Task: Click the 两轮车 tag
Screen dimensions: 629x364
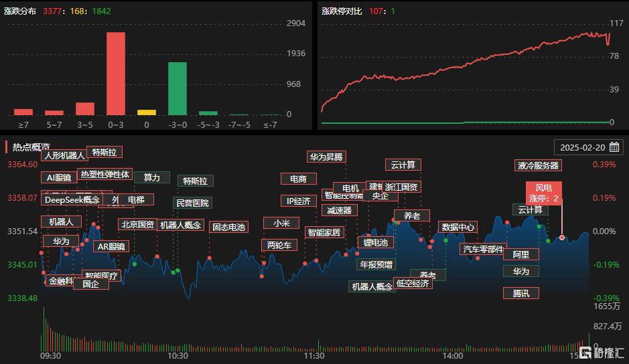Action: (279, 244)
